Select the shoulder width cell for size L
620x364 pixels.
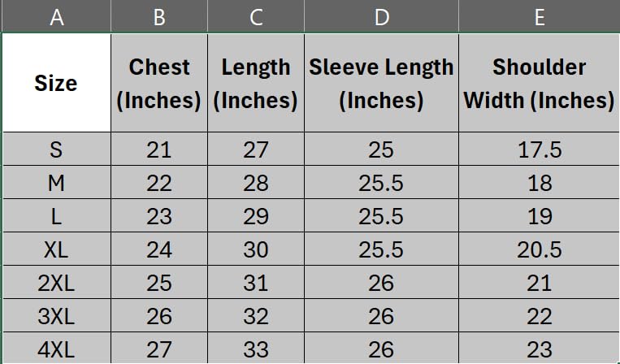[539, 216]
